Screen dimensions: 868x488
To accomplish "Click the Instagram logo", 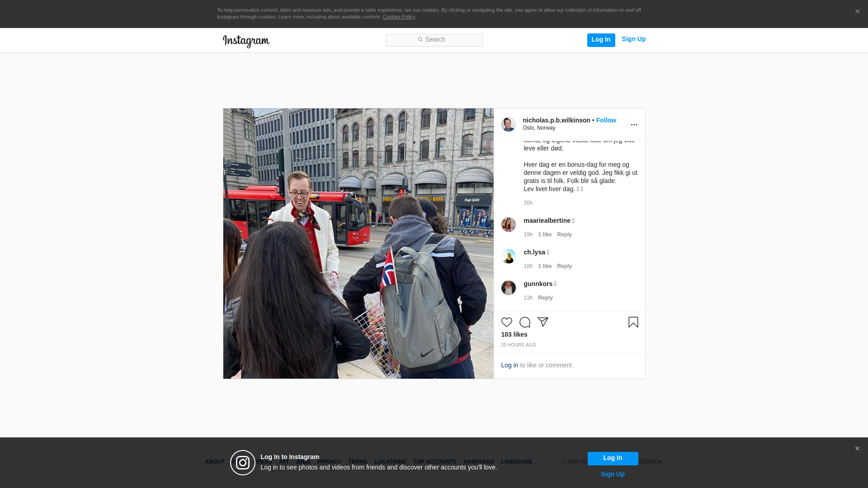I will point(246,41).
